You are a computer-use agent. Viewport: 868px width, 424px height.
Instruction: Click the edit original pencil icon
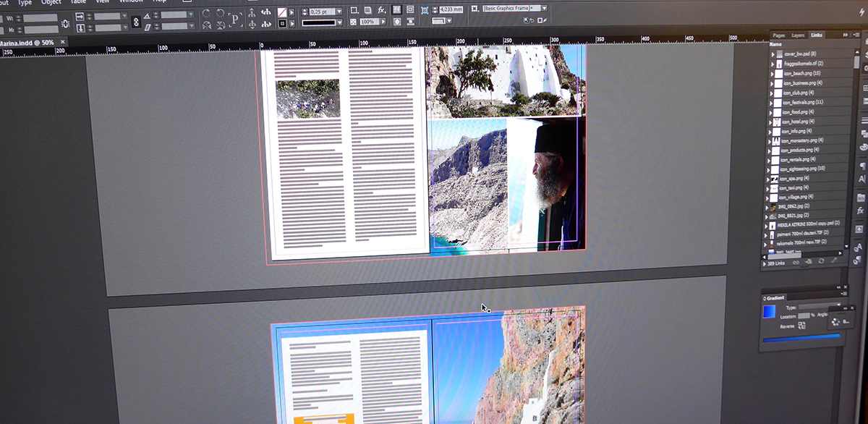click(835, 260)
